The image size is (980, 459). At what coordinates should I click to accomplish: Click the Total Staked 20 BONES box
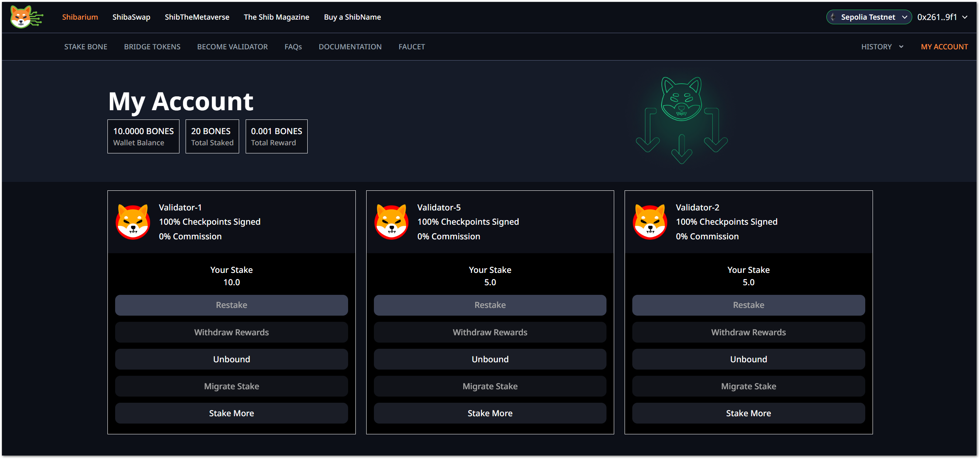(x=212, y=136)
